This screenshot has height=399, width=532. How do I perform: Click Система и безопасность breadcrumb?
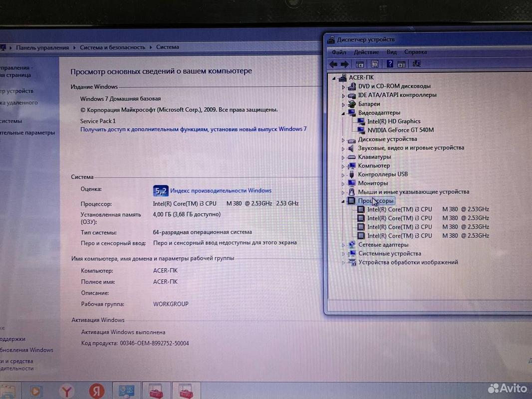[x=112, y=47]
